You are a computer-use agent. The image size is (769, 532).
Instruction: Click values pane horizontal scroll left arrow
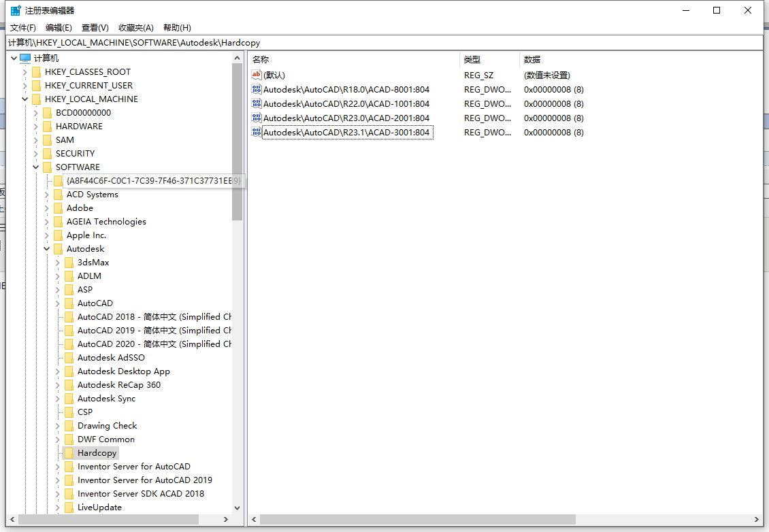(254, 519)
